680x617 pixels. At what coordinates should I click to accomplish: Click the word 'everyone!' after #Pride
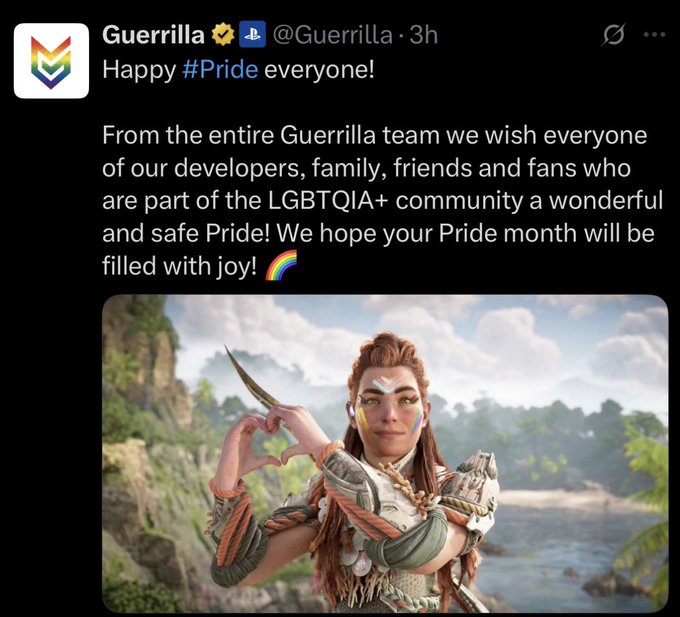(319, 69)
